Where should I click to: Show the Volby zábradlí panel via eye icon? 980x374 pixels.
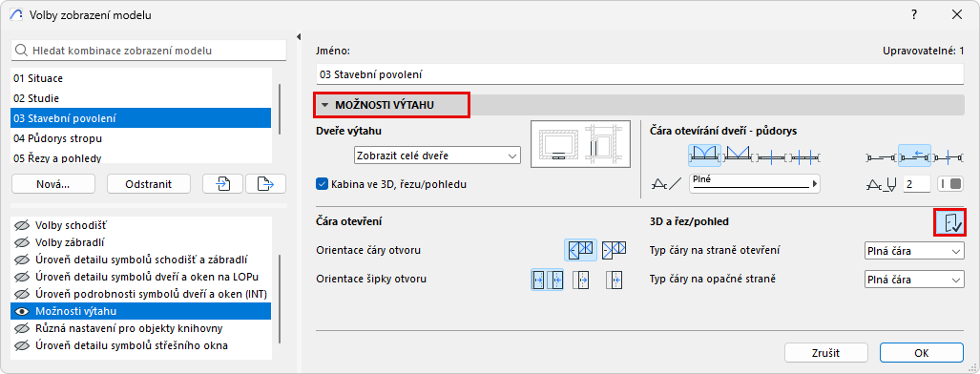tap(23, 242)
